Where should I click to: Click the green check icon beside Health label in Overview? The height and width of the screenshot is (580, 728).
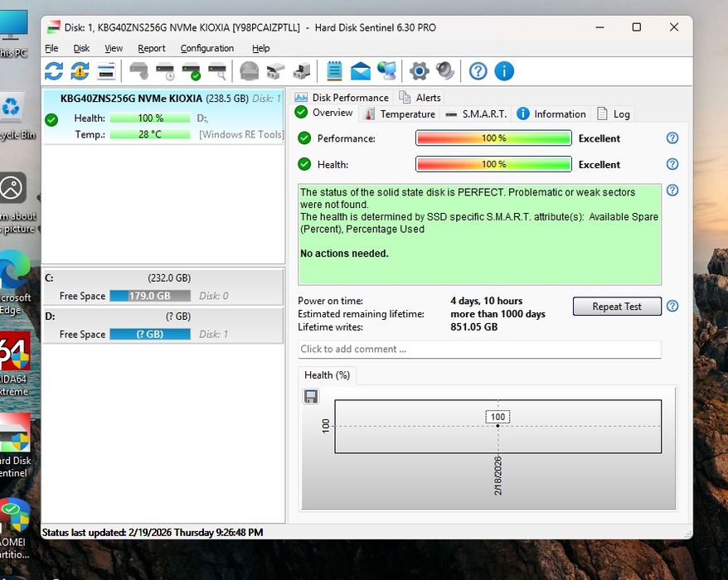(x=304, y=164)
